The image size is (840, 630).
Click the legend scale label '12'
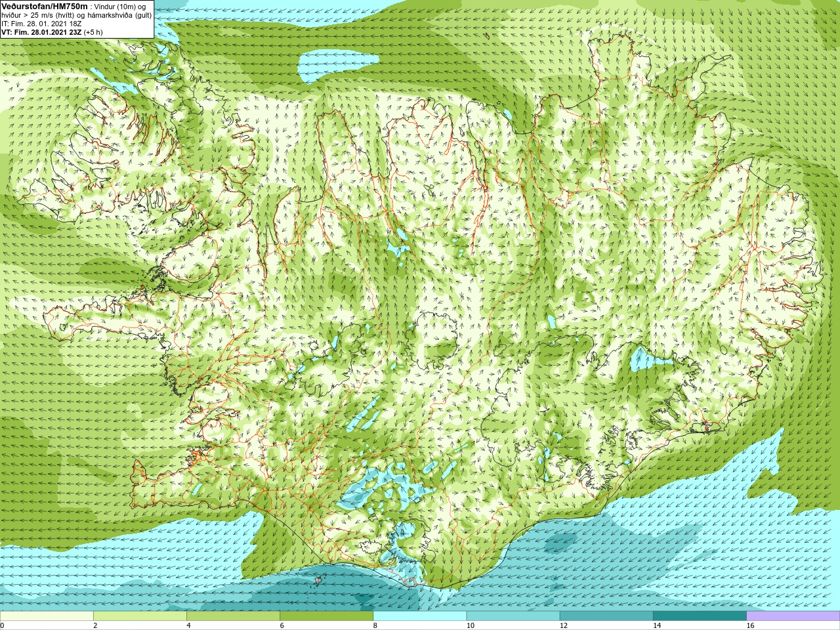tap(564, 625)
